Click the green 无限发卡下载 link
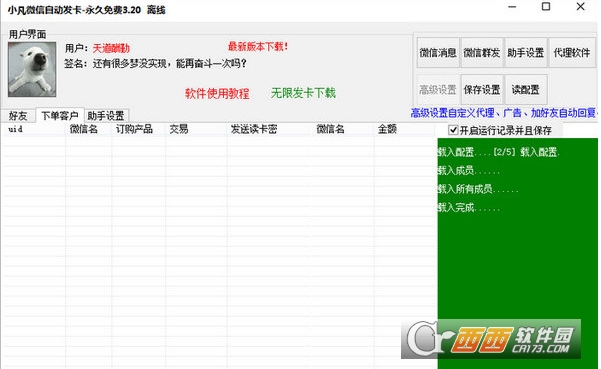 [303, 93]
